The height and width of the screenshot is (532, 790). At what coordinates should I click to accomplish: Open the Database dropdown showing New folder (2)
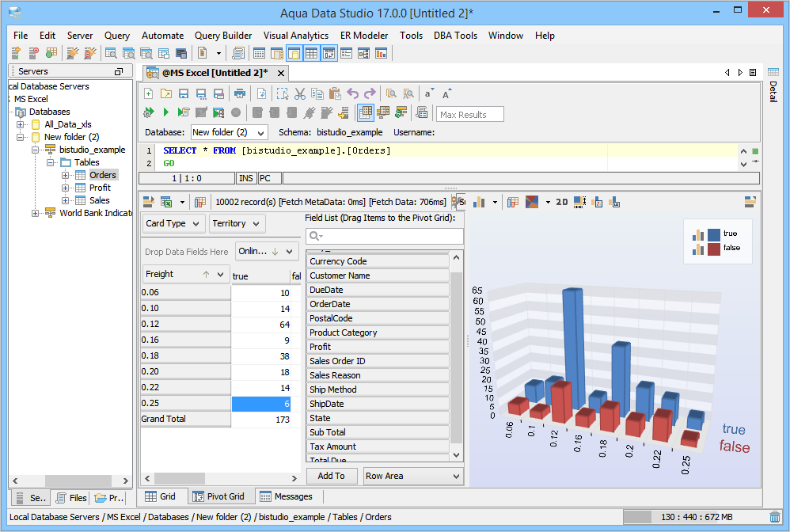point(229,132)
